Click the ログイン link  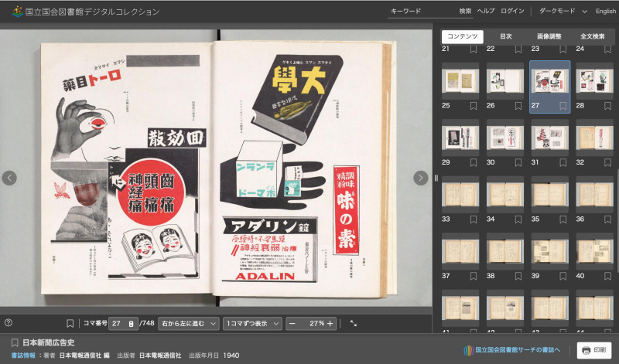coord(512,11)
